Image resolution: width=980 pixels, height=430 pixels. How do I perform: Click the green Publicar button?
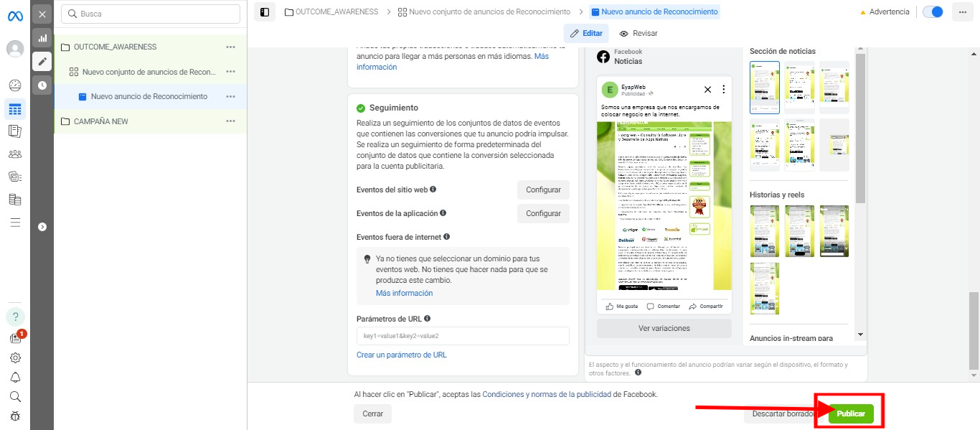851,413
